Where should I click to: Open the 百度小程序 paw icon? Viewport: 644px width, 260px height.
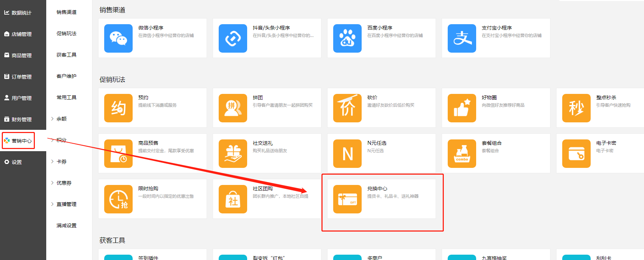click(347, 38)
